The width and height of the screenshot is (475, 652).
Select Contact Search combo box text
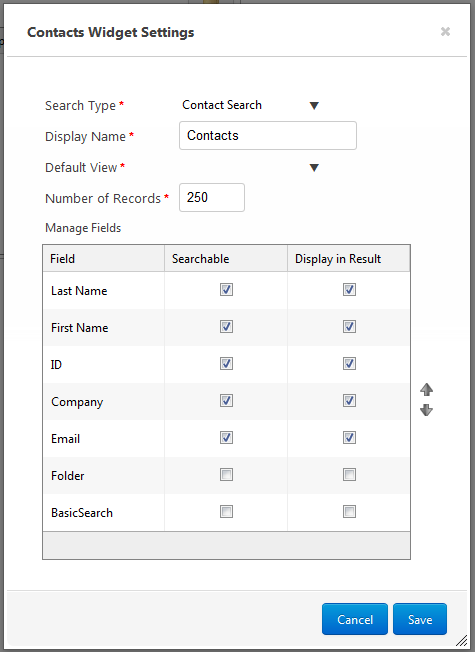click(222, 105)
